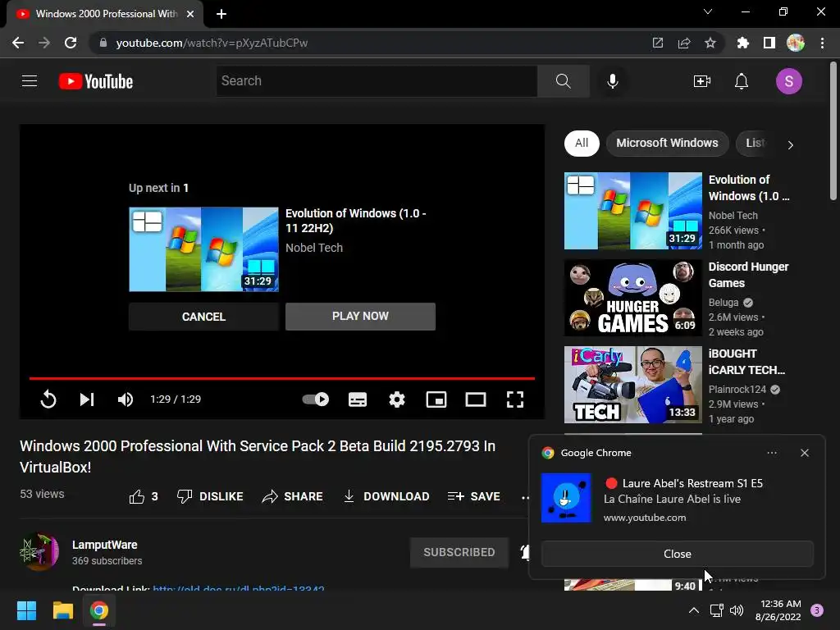
Task: Toggle subtitles/closed captions
Action: tap(358, 399)
